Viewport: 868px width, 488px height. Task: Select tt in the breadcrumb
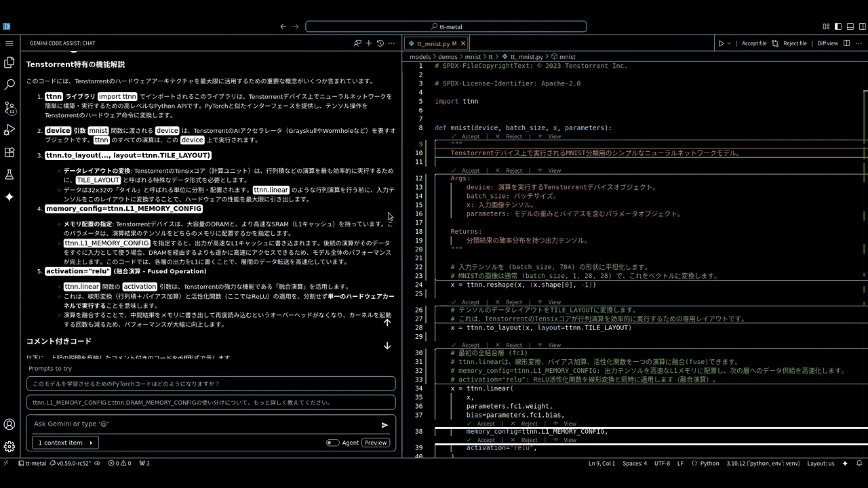[x=490, y=57]
